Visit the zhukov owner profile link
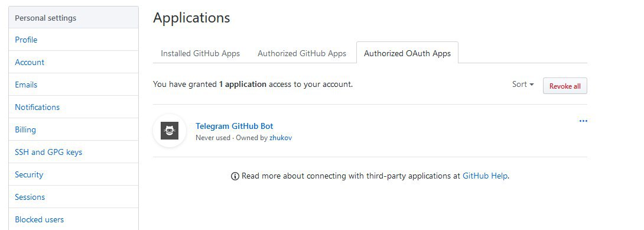644x230 pixels. pos(281,138)
